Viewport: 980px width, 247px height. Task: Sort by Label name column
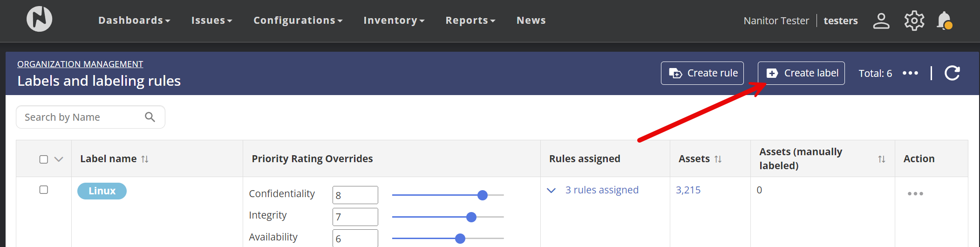tap(145, 159)
